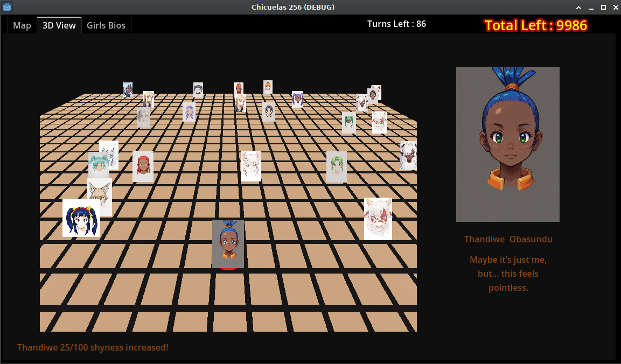The image size is (621, 364).
Task: Click the gray twin-tail girl portrait
Action: tap(198, 90)
